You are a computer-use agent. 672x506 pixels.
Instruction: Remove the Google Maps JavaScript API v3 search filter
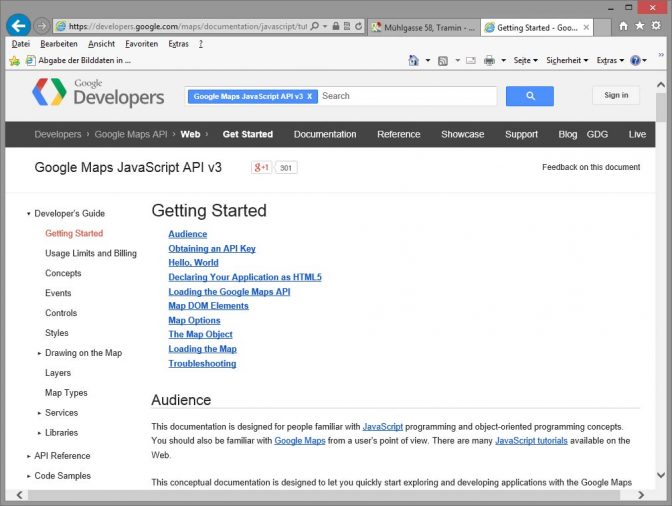tap(309, 96)
